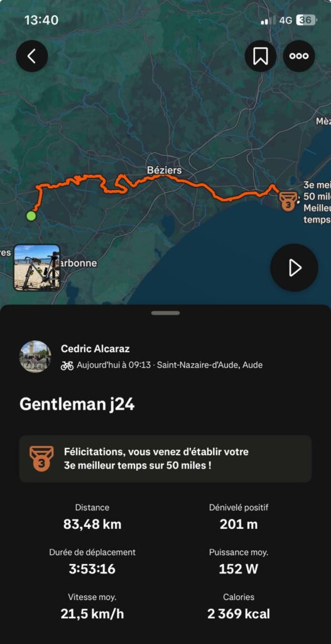The image size is (331, 644).
Task: Open the three-dots more options menu
Action: coord(299,56)
